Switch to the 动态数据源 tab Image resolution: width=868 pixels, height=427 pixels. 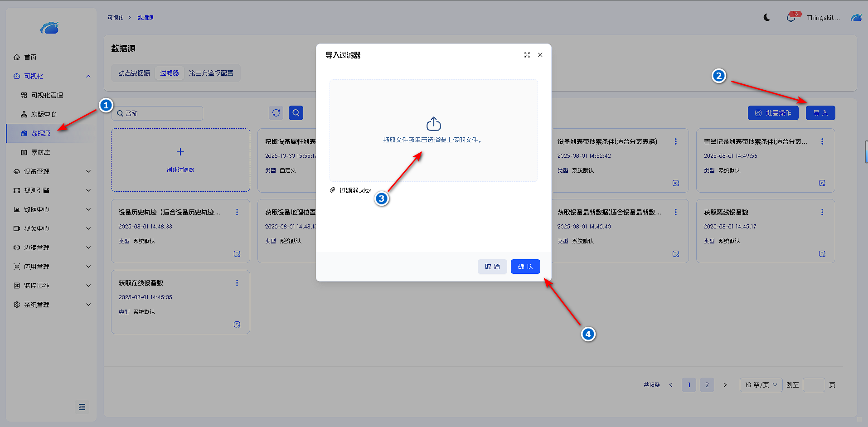click(134, 73)
